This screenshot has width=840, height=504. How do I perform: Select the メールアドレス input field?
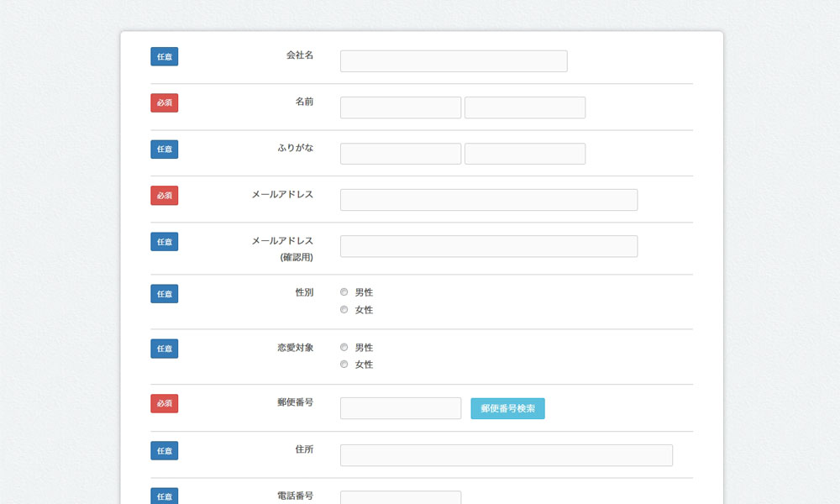pyautogui.click(x=489, y=200)
